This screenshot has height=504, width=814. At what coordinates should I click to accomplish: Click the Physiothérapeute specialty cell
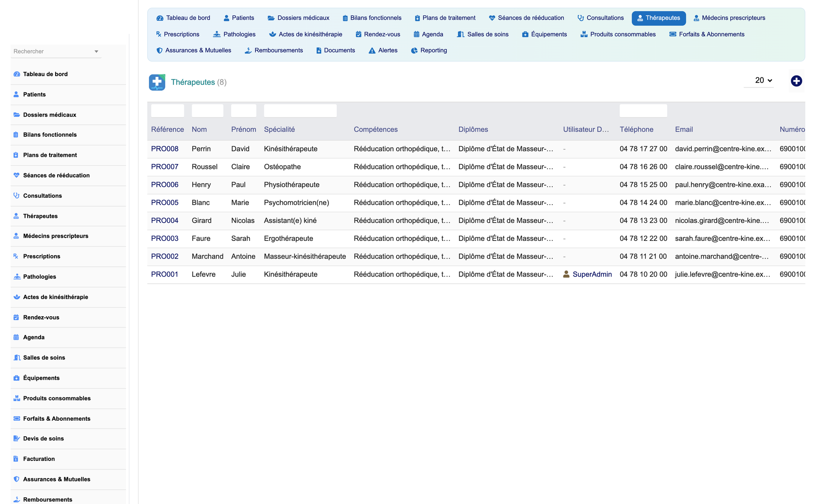(292, 185)
